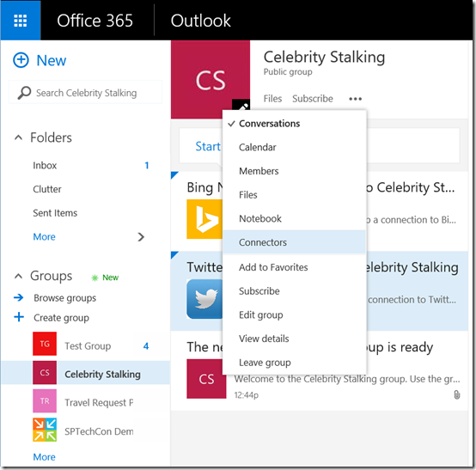Open the Clutter folder
The width and height of the screenshot is (476, 470).
pos(47,189)
